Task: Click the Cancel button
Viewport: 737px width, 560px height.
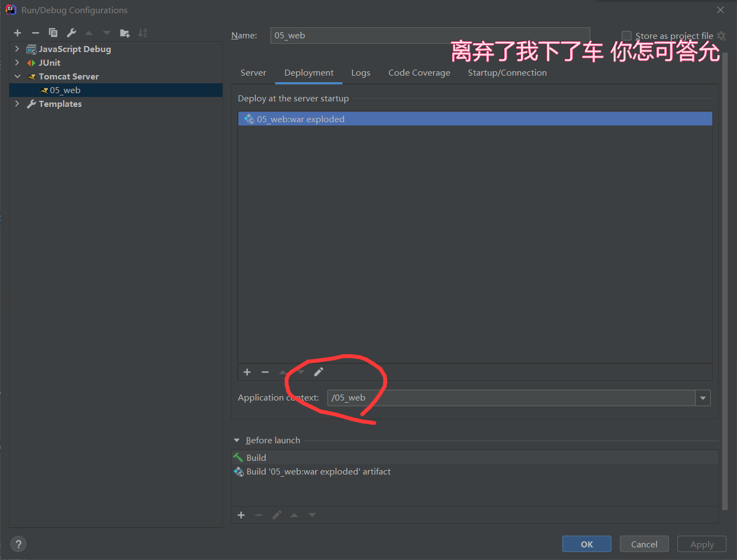Action: pyautogui.click(x=644, y=544)
